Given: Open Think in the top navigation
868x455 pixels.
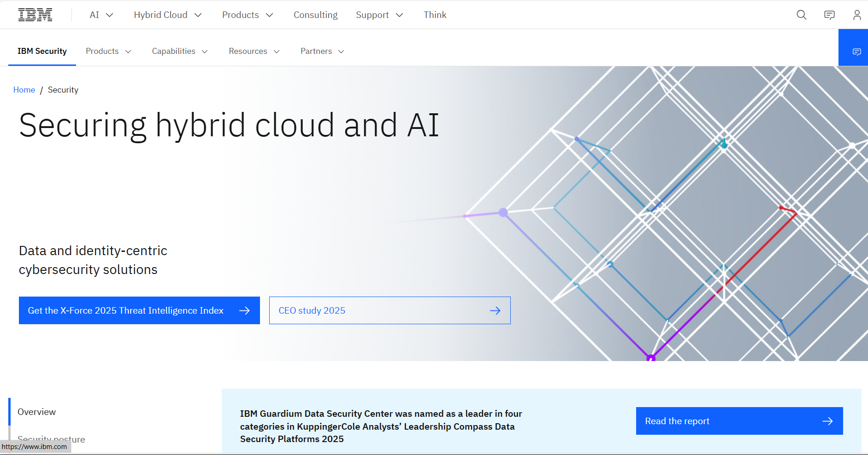Looking at the screenshot, I should tap(435, 15).
